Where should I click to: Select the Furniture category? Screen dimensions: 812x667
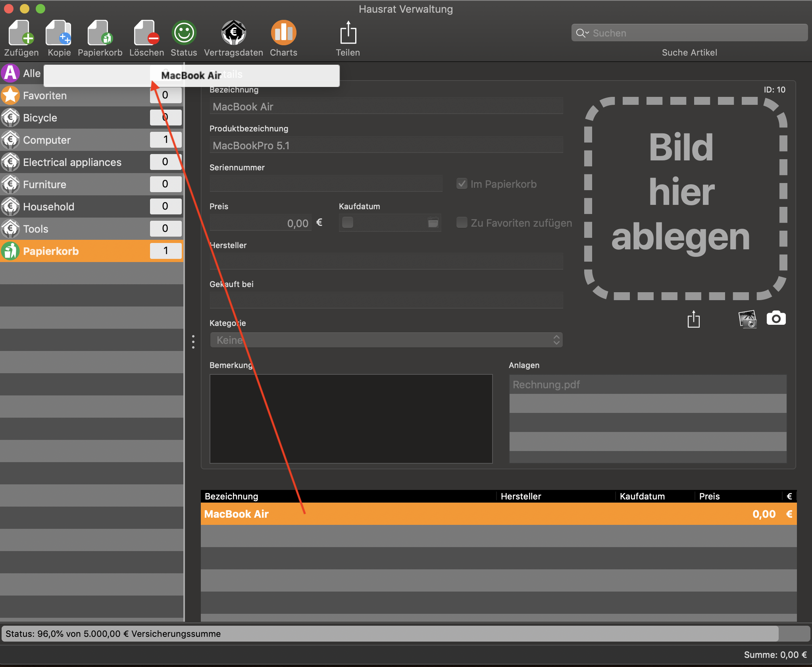click(x=92, y=184)
